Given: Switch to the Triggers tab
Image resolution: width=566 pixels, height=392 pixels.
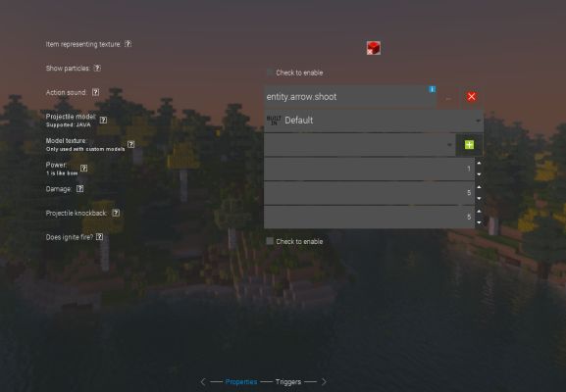Looking at the screenshot, I should point(288,382).
